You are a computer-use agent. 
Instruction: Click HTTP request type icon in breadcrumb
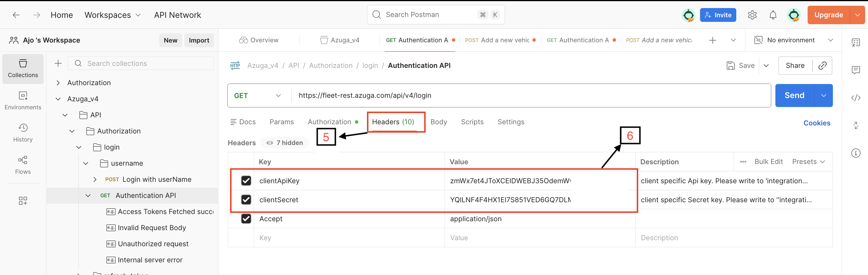(x=235, y=65)
